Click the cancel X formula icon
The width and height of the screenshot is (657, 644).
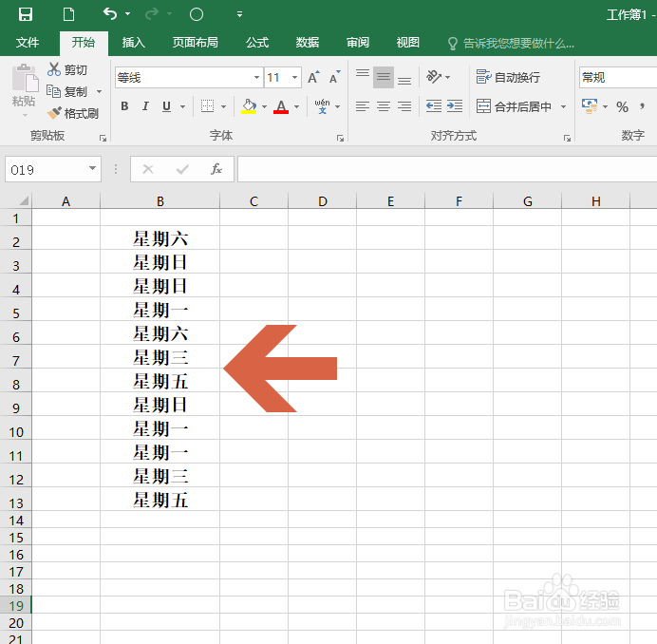coord(148,169)
